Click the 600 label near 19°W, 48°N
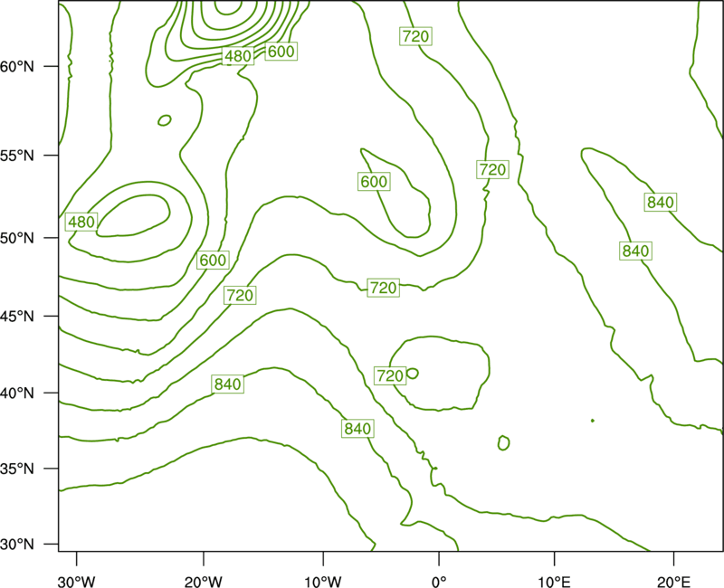 point(213,261)
